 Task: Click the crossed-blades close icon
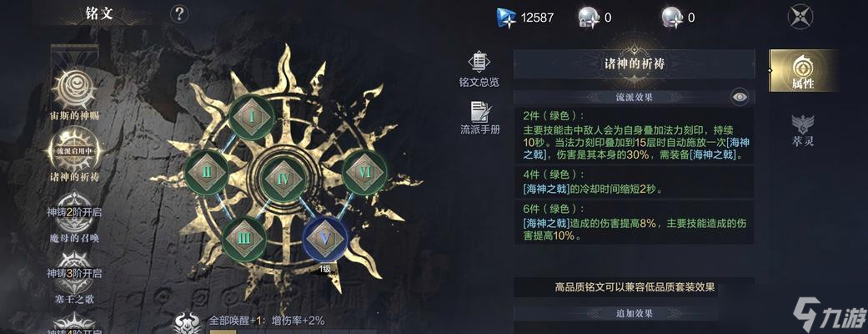[800, 18]
